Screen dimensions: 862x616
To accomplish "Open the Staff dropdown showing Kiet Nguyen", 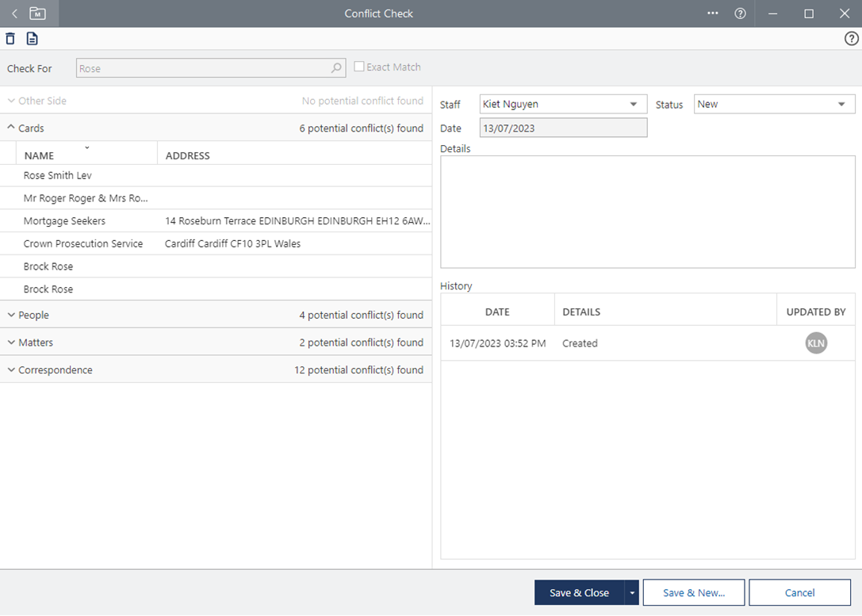I will pos(633,105).
